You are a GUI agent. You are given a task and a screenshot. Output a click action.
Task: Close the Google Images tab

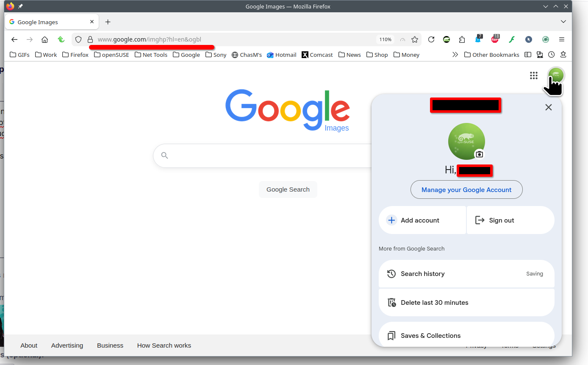(92, 22)
